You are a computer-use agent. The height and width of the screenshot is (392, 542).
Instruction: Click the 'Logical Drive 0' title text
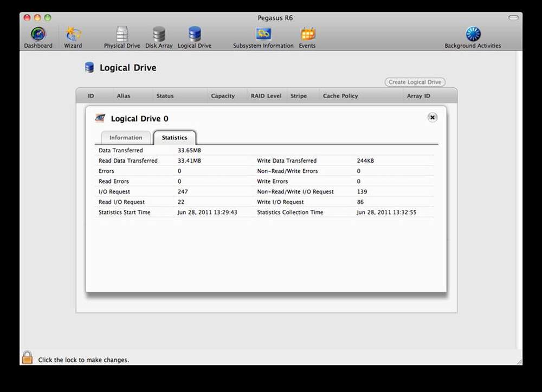140,119
